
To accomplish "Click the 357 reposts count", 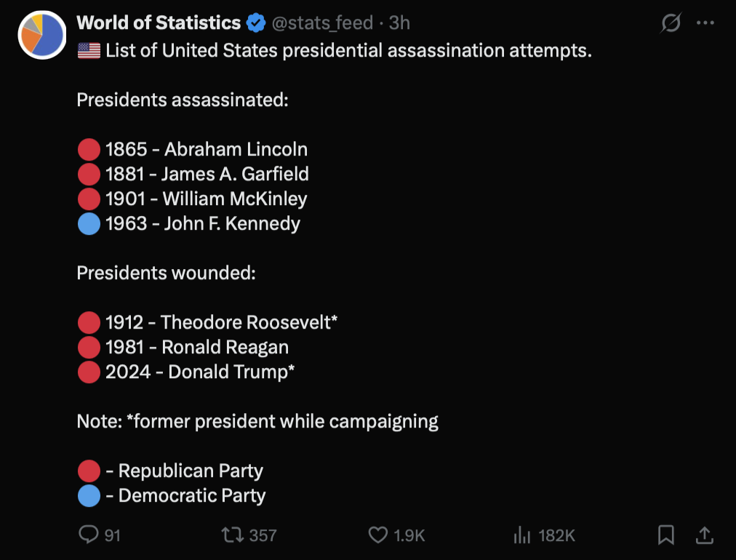I will pyautogui.click(x=263, y=536).
